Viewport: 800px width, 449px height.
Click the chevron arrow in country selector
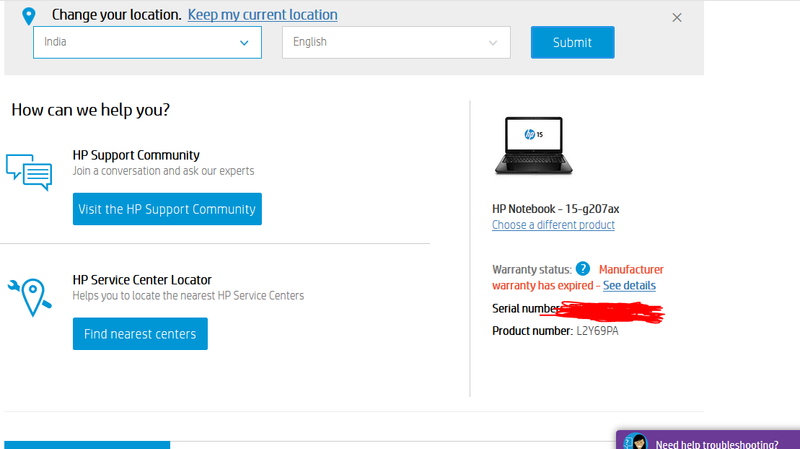[244, 43]
